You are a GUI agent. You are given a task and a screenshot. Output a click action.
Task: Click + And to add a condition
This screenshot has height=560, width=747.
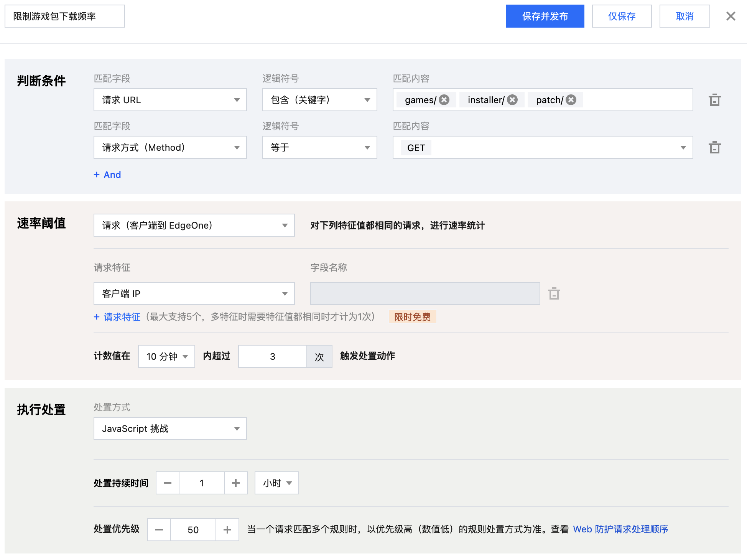[107, 175]
